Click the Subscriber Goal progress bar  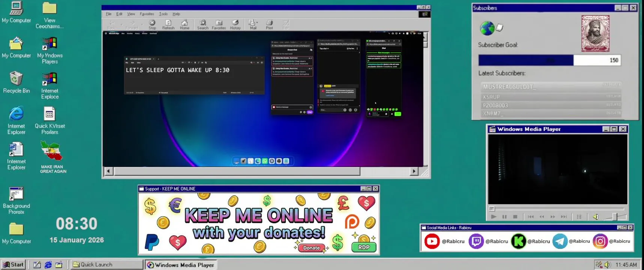[549, 60]
